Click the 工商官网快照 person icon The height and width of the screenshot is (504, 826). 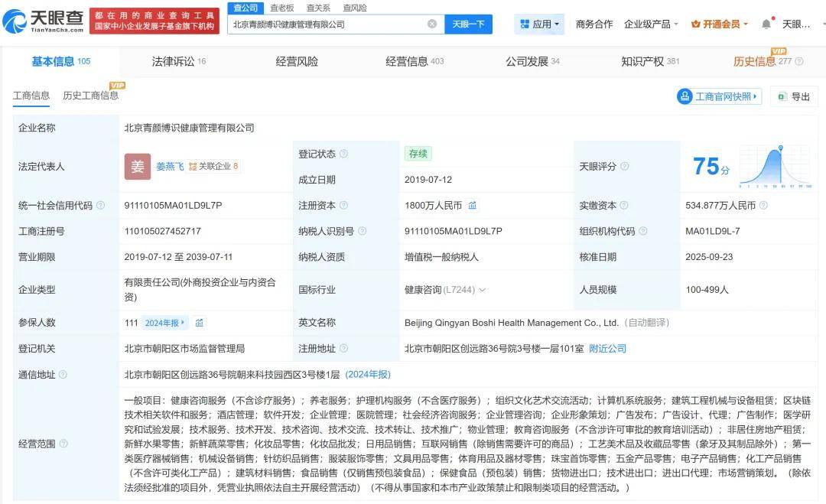pyautogui.click(x=685, y=96)
